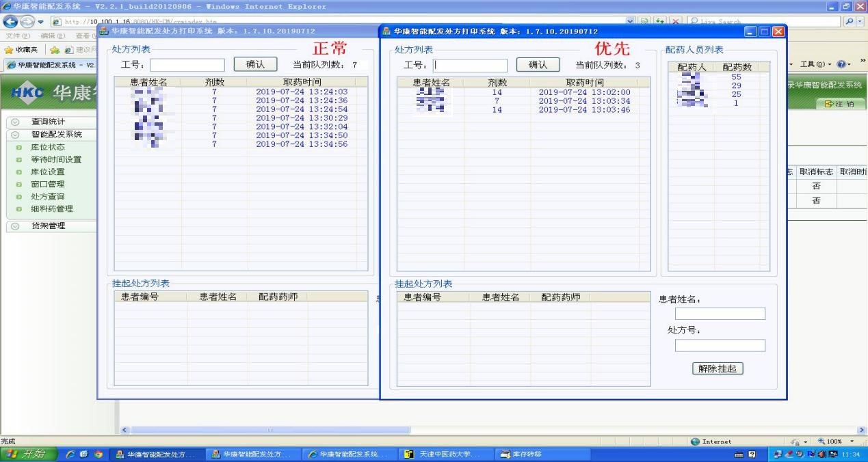Screen dimensions: 868x462
Task: Select the row with time 2019-07-24 13:02:00
Action: [524, 92]
